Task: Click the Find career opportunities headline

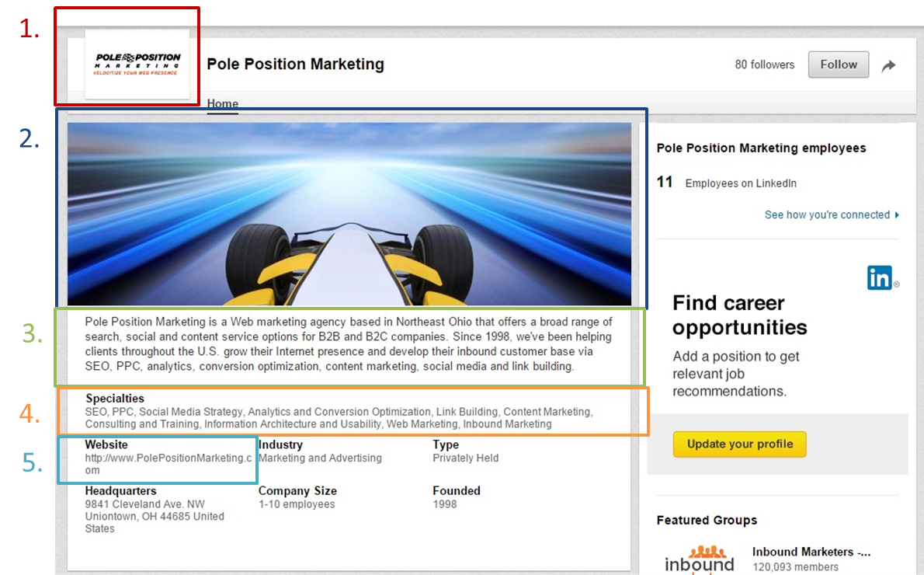Action: [739, 315]
